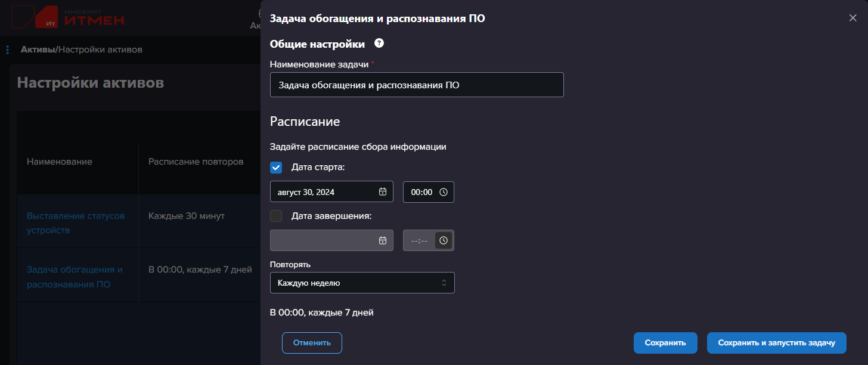
Task: Click the "Настройки активов" breadcrumb
Action: tap(100, 50)
